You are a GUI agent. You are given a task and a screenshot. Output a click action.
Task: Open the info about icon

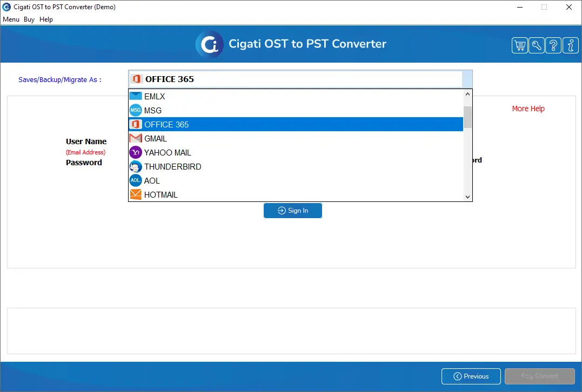click(571, 45)
